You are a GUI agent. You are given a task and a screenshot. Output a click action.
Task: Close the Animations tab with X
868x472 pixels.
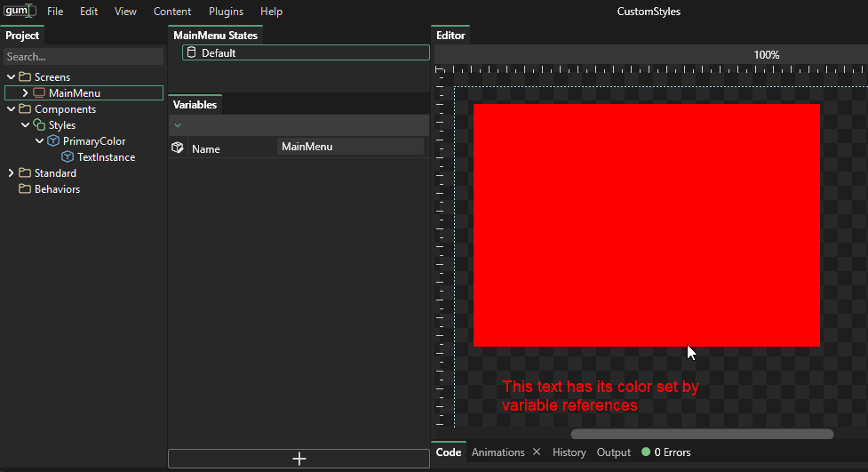pyautogui.click(x=537, y=452)
